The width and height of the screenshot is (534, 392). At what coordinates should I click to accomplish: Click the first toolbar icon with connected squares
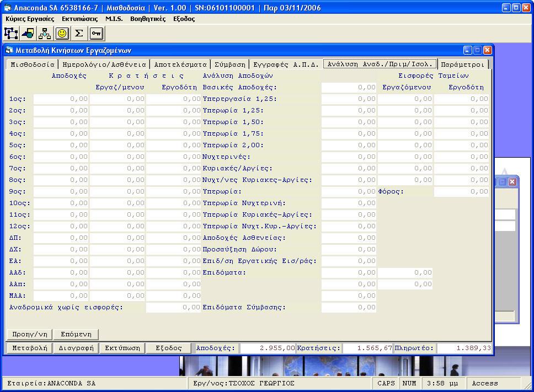click(12, 34)
